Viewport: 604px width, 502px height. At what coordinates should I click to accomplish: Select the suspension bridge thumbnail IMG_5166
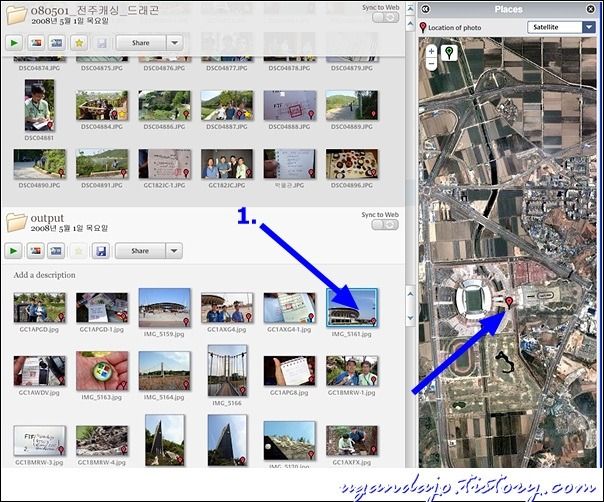click(227, 371)
